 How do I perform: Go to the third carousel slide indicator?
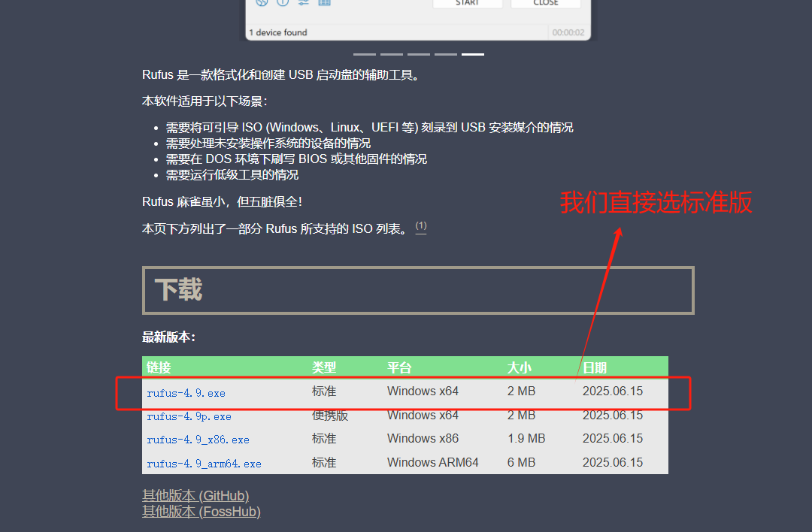(419, 54)
